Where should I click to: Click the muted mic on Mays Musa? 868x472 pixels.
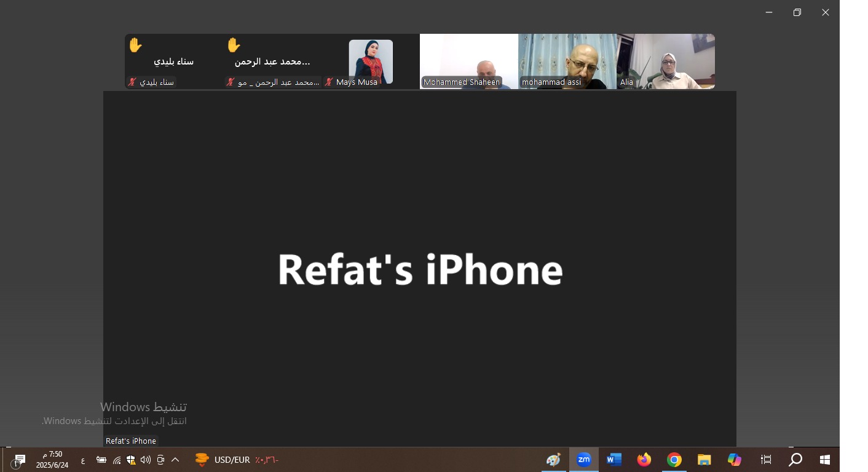[329, 82]
